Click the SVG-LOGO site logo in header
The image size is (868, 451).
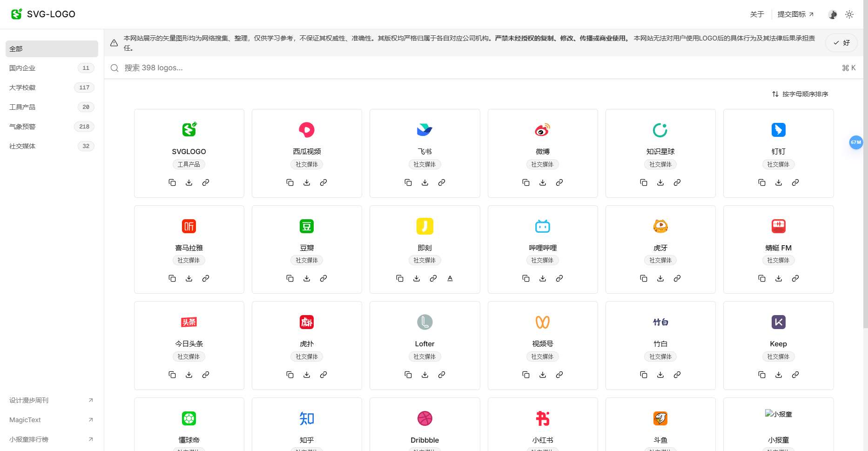(43, 14)
